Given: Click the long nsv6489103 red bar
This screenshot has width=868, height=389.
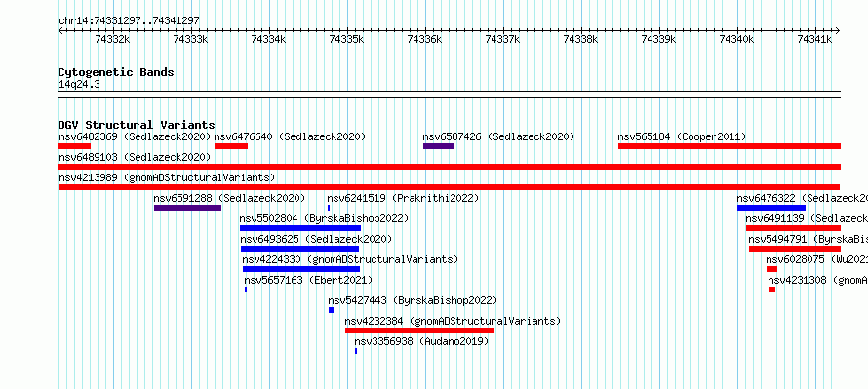Looking at the screenshot, I should click(450, 167).
